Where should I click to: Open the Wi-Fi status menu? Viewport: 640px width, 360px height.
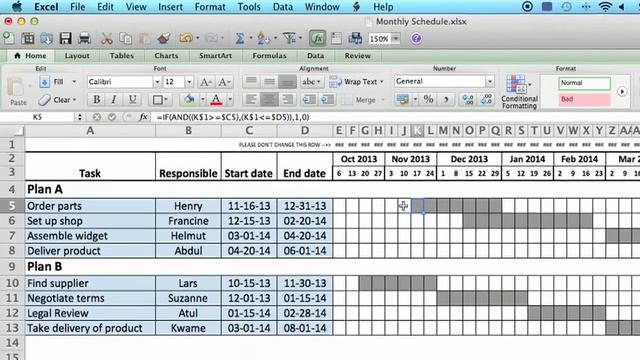(605, 7)
